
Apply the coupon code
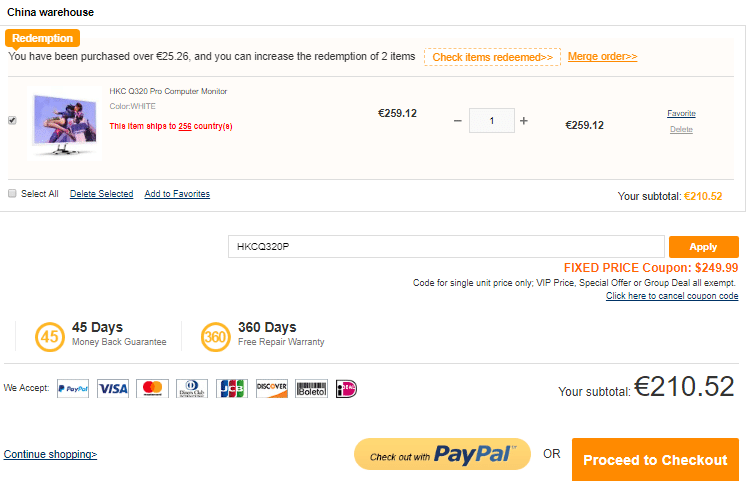coord(703,247)
